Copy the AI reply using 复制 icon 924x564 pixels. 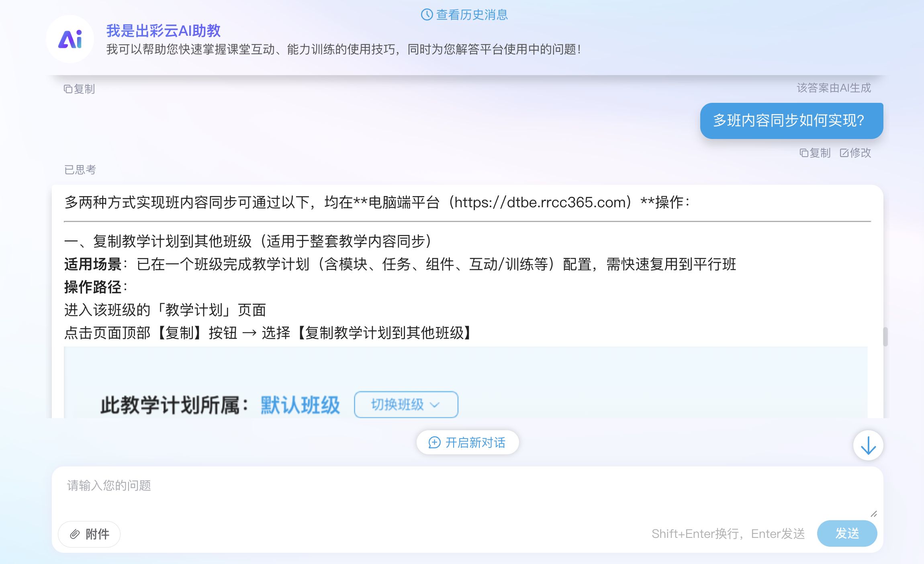point(68,89)
